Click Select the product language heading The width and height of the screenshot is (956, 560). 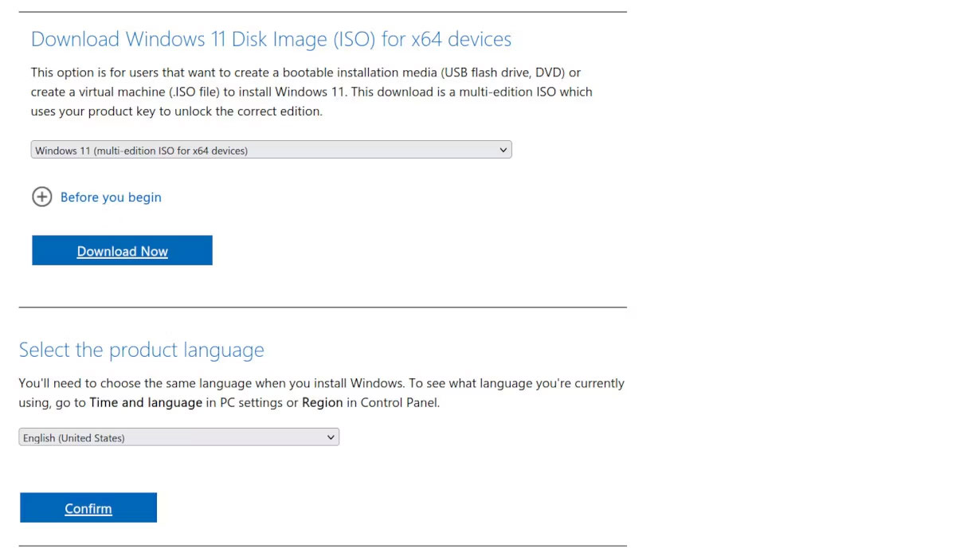pos(141,349)
